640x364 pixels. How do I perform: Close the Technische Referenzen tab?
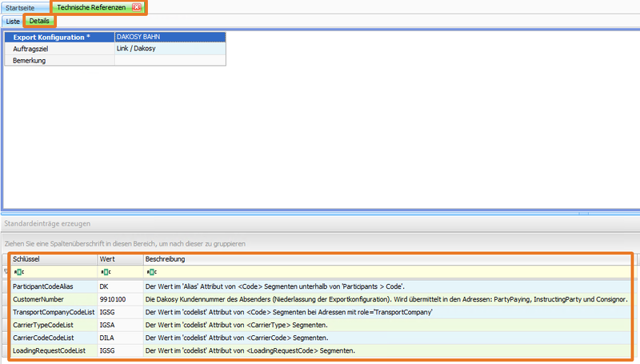point(137,7)
